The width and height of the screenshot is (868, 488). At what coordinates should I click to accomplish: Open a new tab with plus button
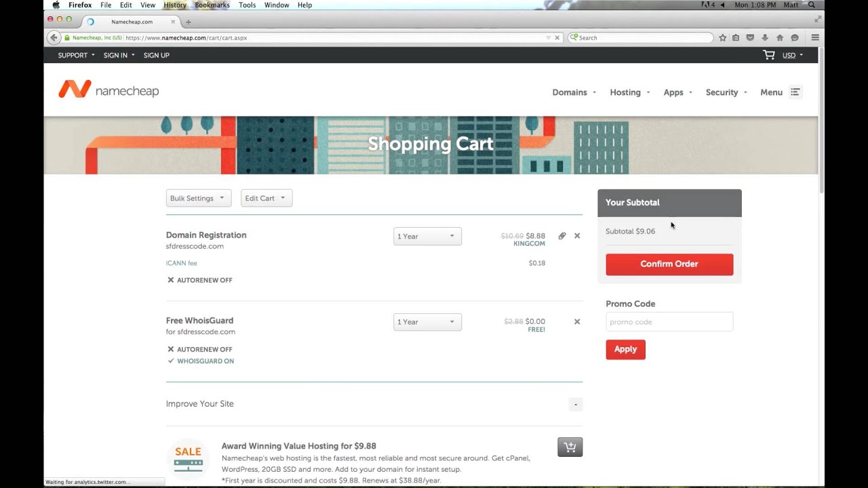189,22
